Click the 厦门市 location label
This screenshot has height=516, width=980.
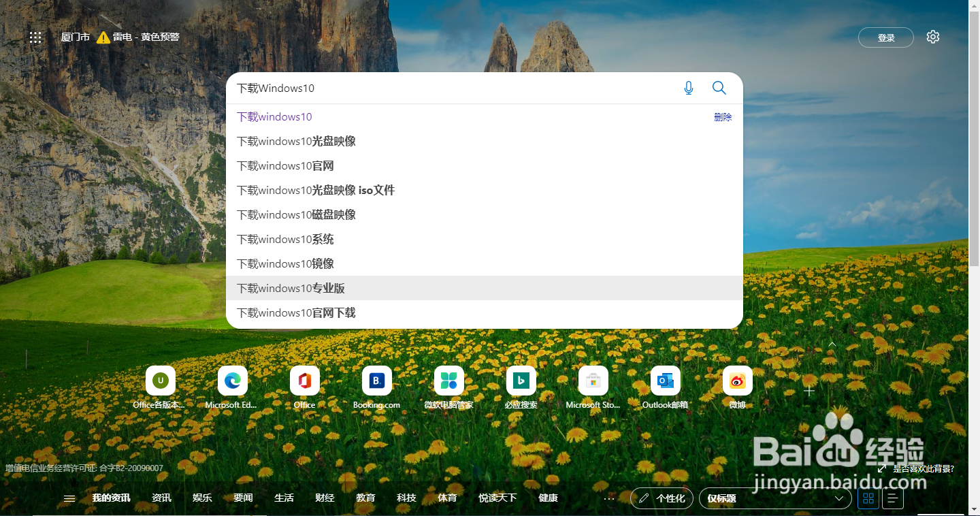(x=76, y=37)
